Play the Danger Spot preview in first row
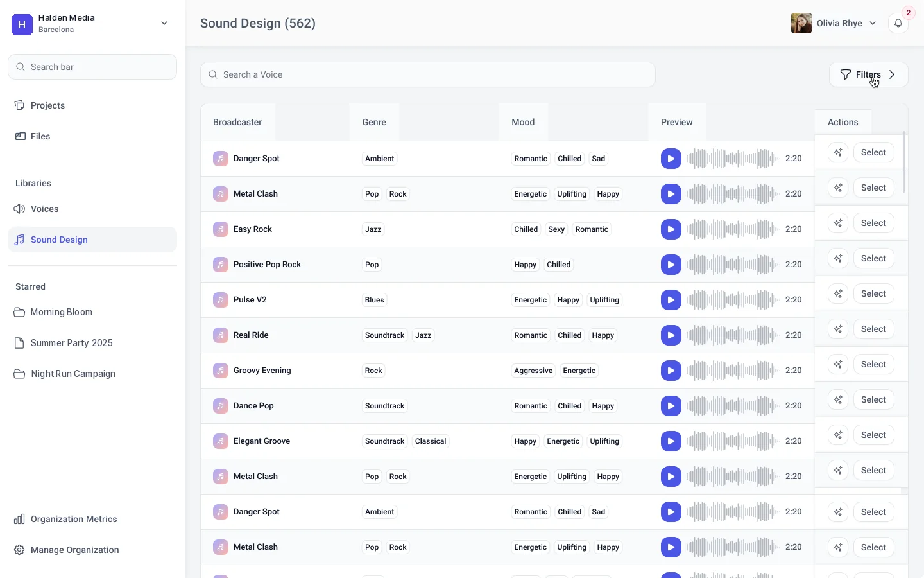924x578 pixels. pyautogui.click(x=671, y=159)
